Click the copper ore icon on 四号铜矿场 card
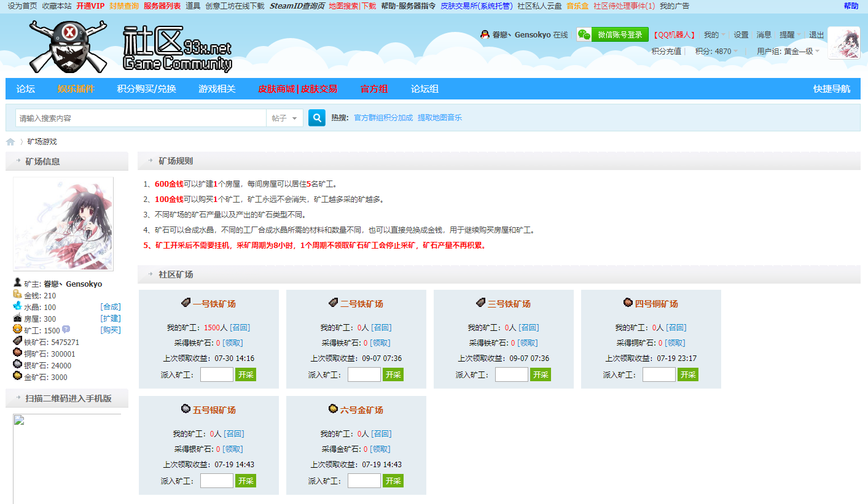The height and width of the screenshot is (504, 868). tap(628, 303)
